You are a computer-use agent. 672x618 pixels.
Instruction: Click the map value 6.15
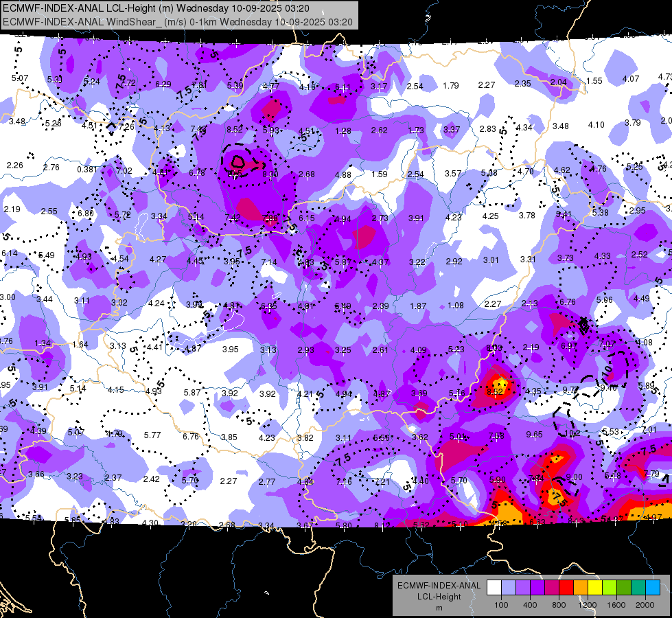click(x=306, y=218)
